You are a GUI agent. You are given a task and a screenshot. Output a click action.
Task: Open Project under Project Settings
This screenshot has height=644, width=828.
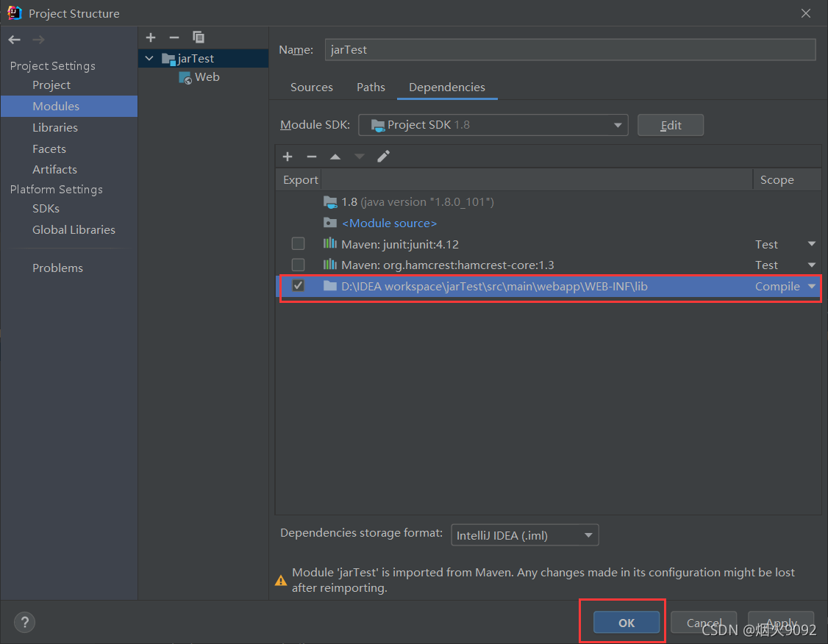(x=51, y=85)
